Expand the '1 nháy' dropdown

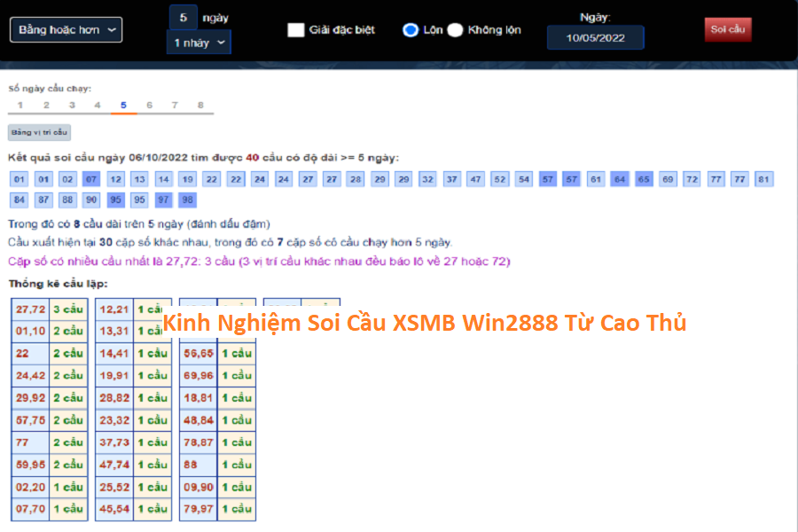(199, 42)
